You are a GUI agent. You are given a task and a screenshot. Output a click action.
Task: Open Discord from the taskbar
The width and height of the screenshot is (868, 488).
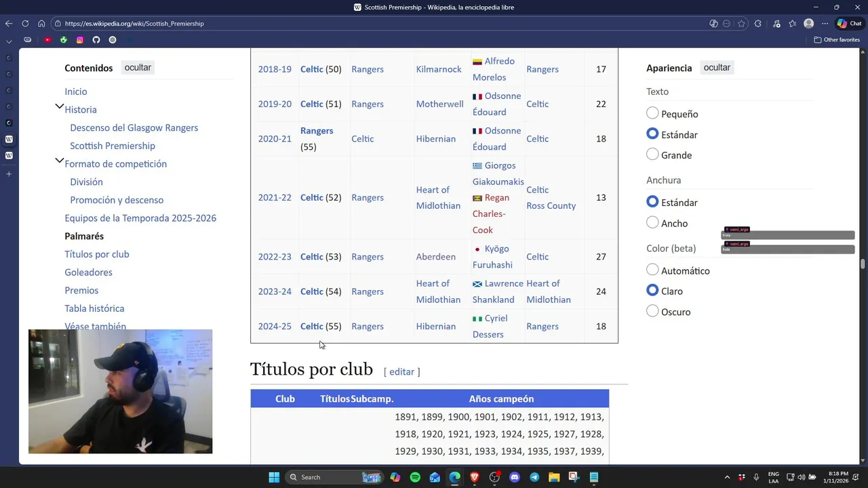tap(515, 477)
